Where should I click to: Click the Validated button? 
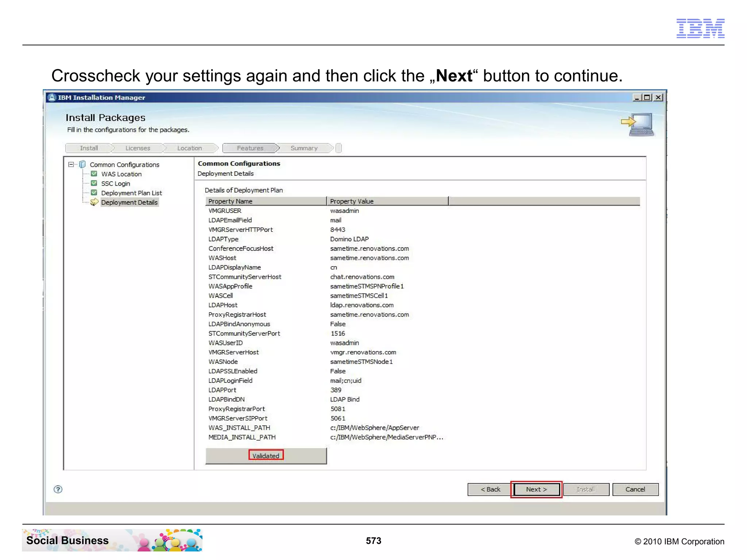(266, 456)
